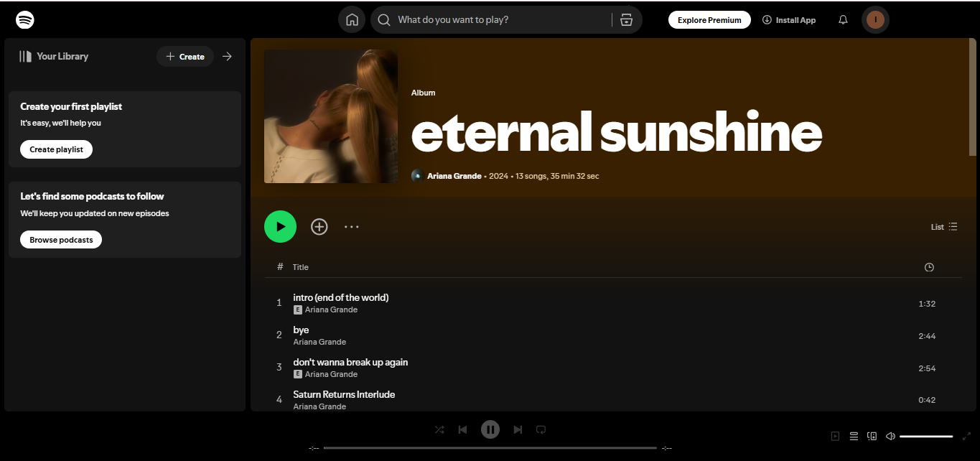980x461 pixels.
Task: Sort tracks by duration clock column
Action: pyautogui.click(x=928, y=266)
